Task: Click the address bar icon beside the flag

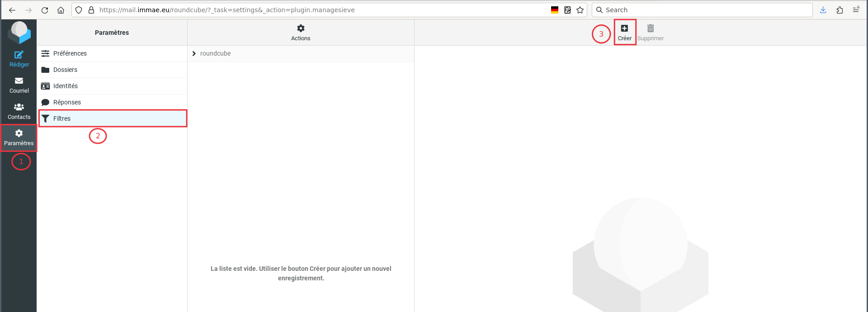Action: pos(567,10)
